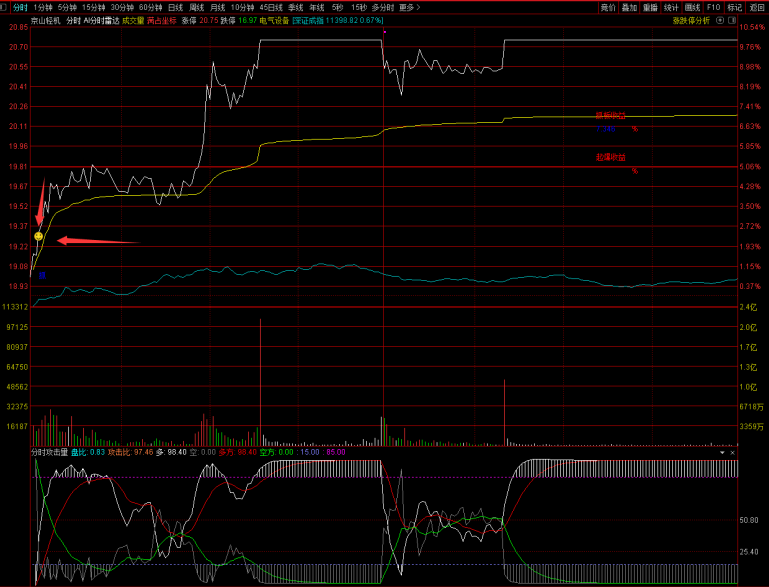Select the 15分钟 period tab

tap(93, 7)
